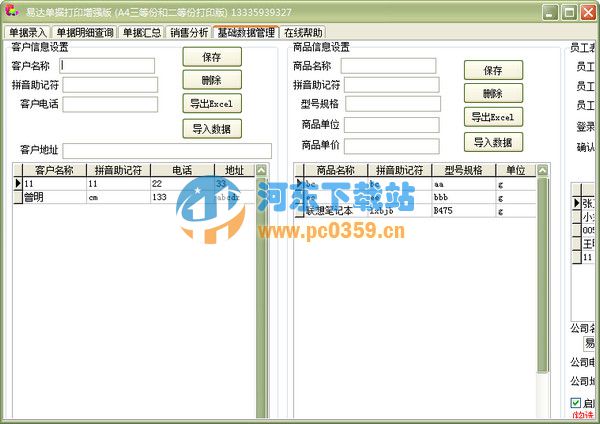The height and width of the screenshot is (424, 600).
Task: Click the 型号规格 input field
Action: click(x=393, y=104)
